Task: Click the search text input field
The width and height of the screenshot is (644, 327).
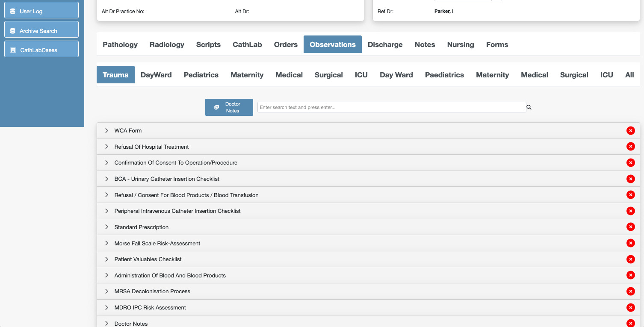Action: click(x=392, y=107)
